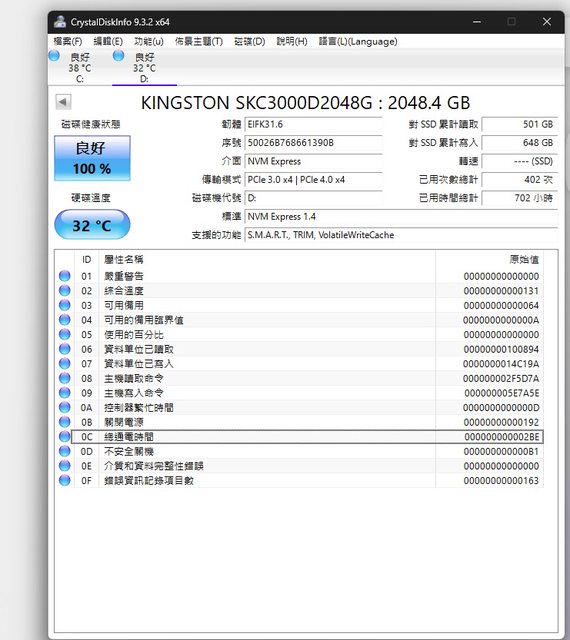
Task: Select the 介質和資料完整性錯誤 attribute name
Action: pyautogui.click(x=154, y=466)
